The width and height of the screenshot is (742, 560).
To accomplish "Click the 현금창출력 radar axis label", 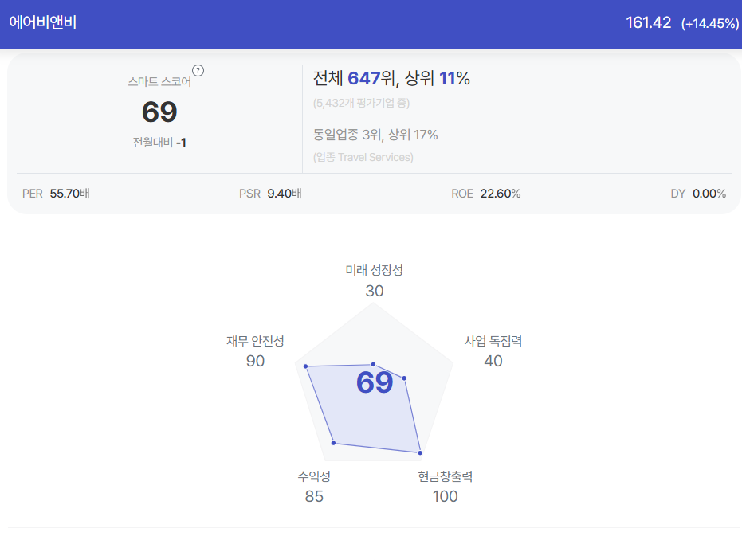I will (446, 476).
